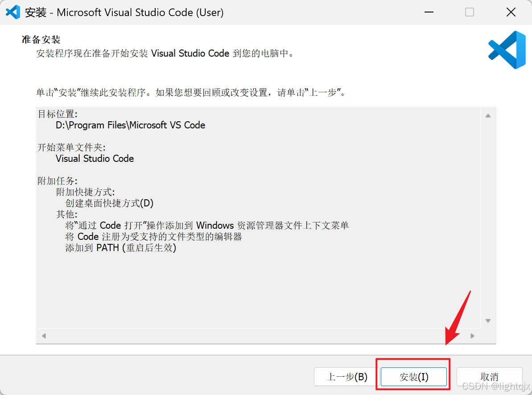Click the large VS Code logo in the header
Viewport: 532px width, 395px height.
tap(507, 50)
